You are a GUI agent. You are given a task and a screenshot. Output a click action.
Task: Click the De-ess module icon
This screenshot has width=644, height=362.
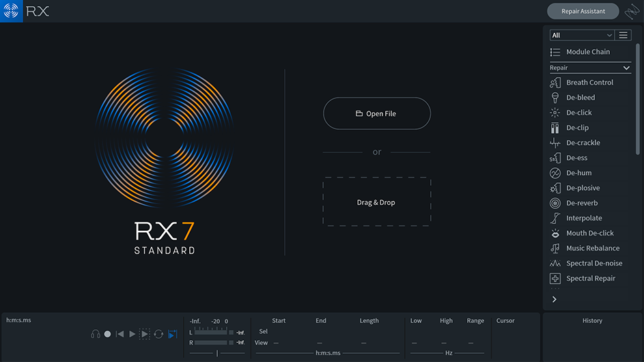click(555, 158)
